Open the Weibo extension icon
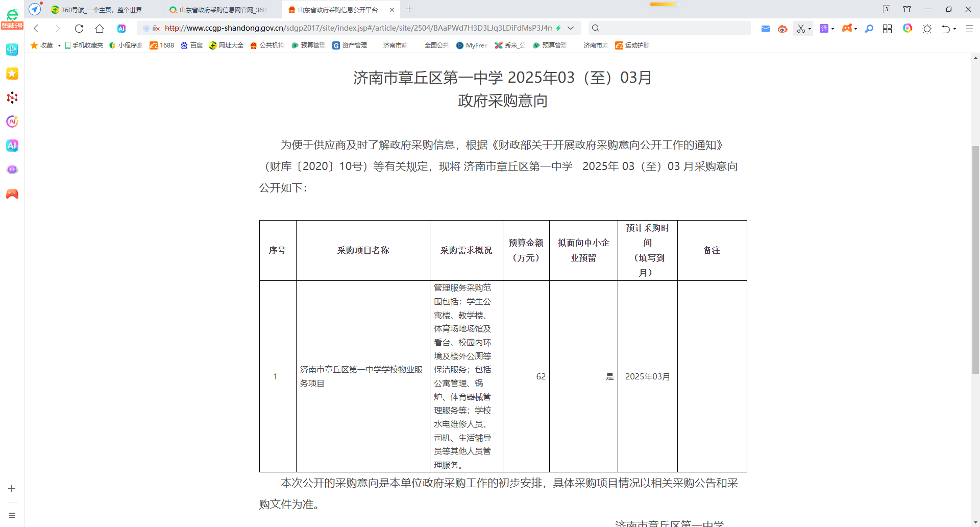 782,29
